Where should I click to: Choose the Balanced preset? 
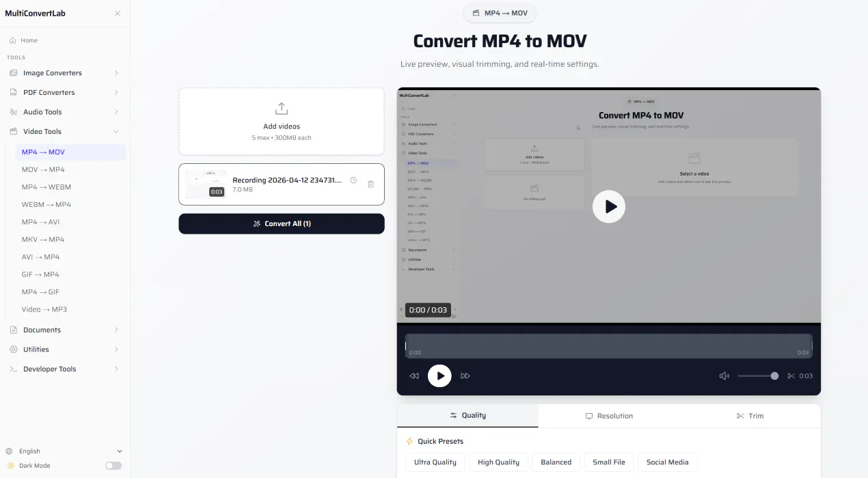coord(556,462)
